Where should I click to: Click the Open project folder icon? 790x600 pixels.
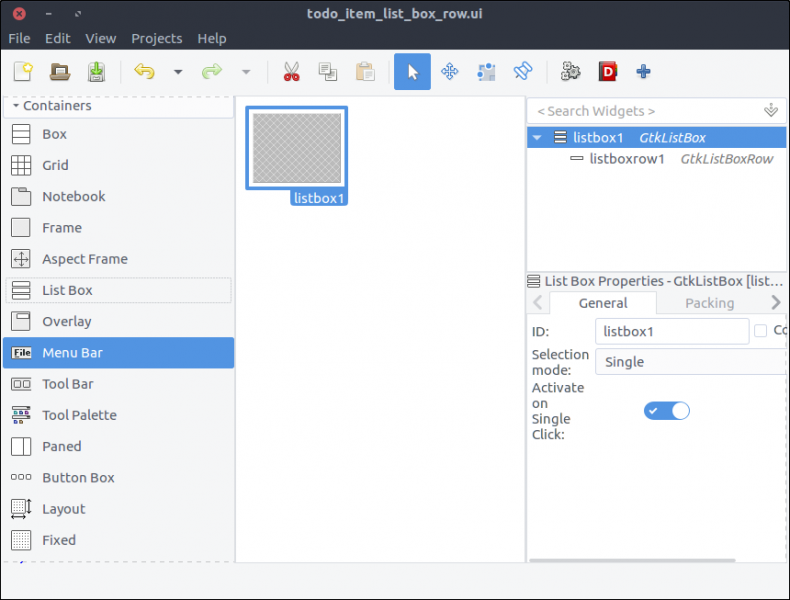click(60, 72)
